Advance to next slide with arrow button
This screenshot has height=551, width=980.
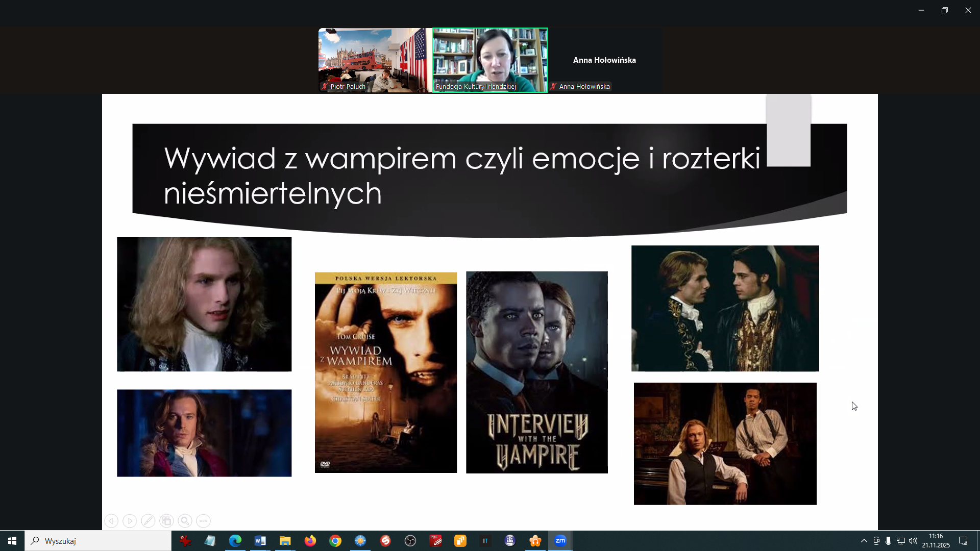pyautogui.click(x=130, y=521)
